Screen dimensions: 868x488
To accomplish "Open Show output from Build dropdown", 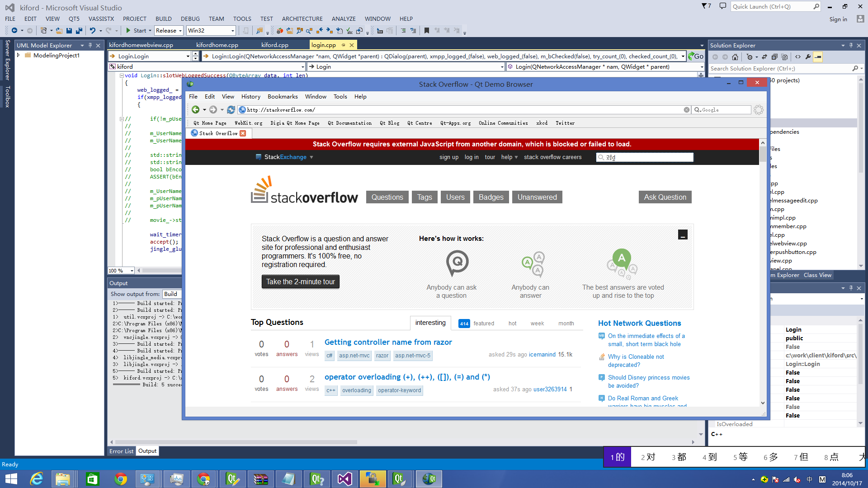I will pyautogui.click(x=172, y=294).
